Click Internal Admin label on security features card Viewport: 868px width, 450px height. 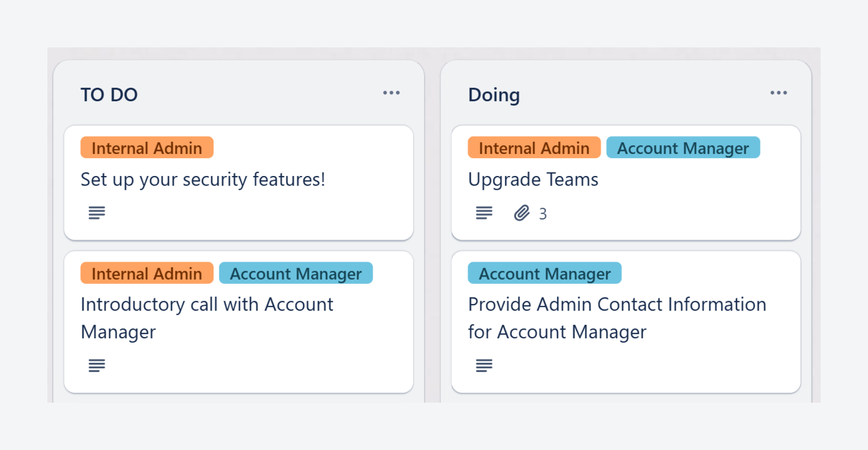click(147, 148)
